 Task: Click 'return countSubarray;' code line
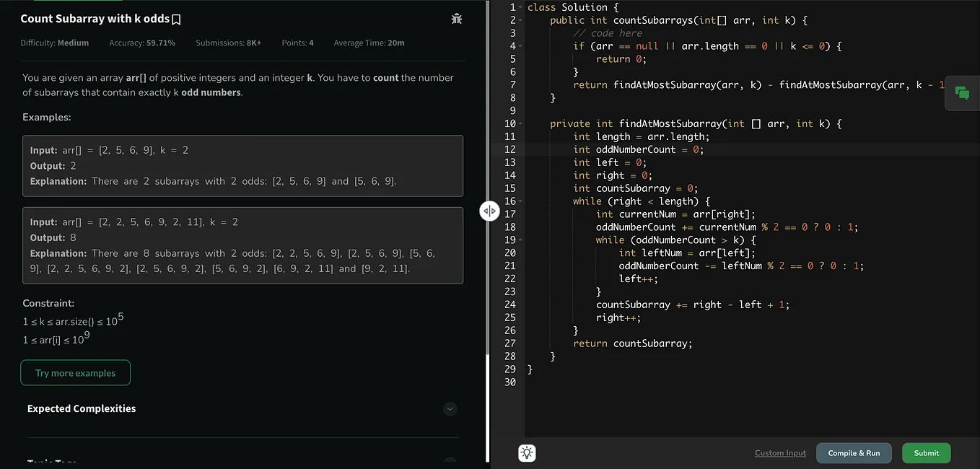coord(633,343)
